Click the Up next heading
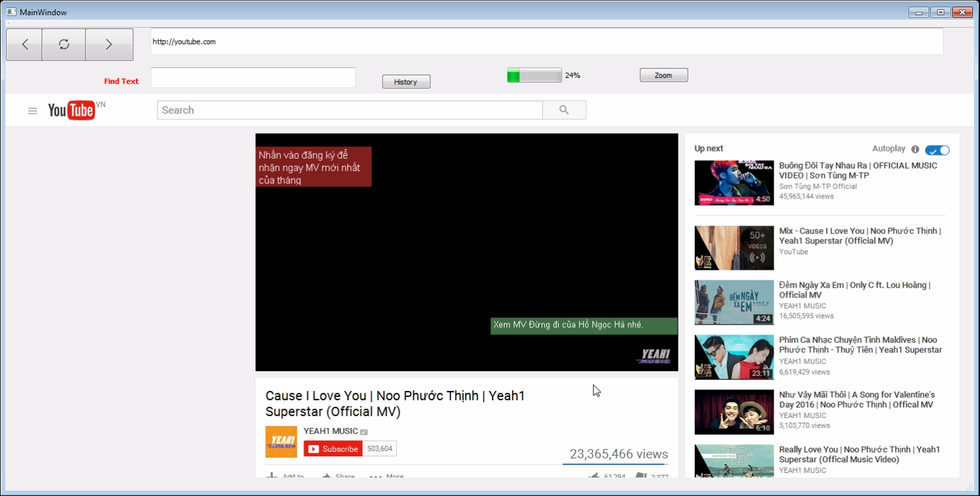This screenshot has height=496, width=980. click(x=709, y=149)
